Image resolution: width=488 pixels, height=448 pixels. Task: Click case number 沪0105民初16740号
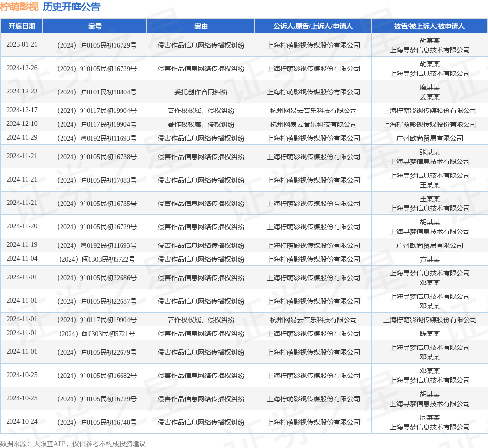97,422
